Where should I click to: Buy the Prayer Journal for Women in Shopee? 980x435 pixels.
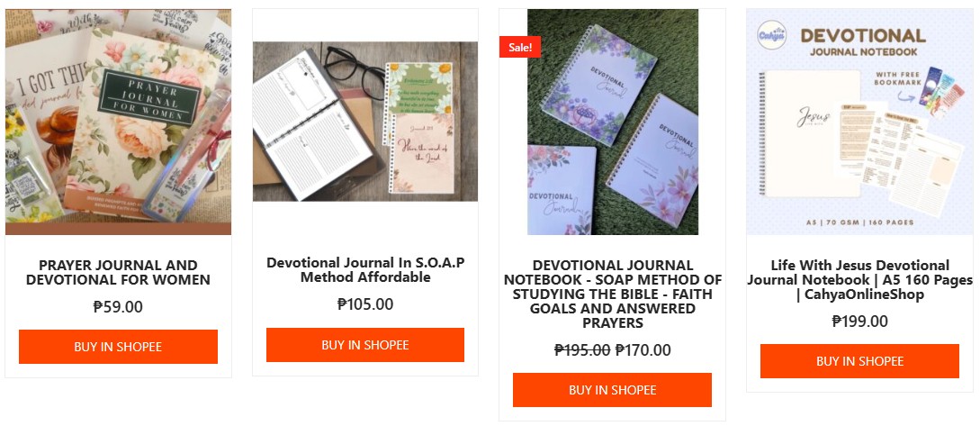click(118, 347)
